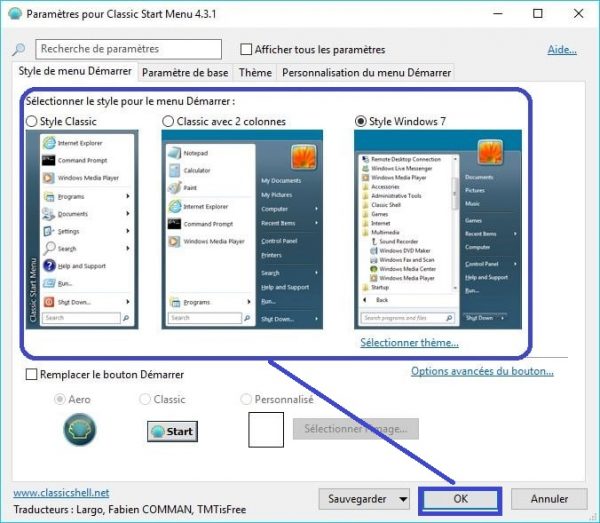Viewport: 600px width, 523px height.
Task: Close the Classic Start Menu settings window
Action: (x=579, y=13)
